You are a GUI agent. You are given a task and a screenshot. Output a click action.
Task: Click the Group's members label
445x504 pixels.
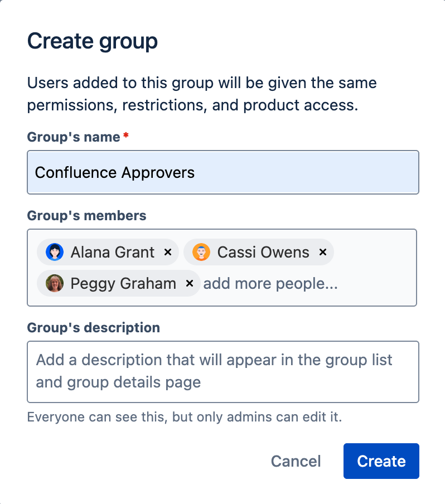pyautogui.click(x=87, y=215)
